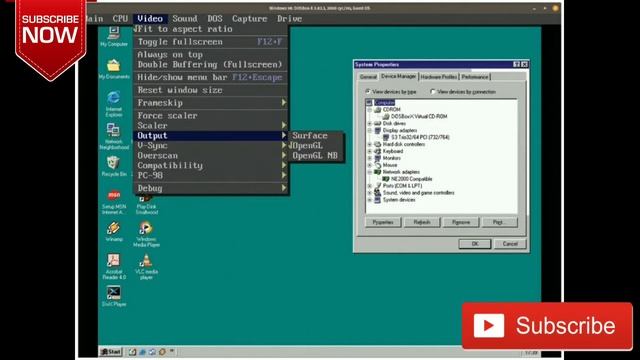This screenshot has width=640, height=360.
Task: Select the DOSBox-X Virtual CD-ROM device
Action: coord(419,116)
